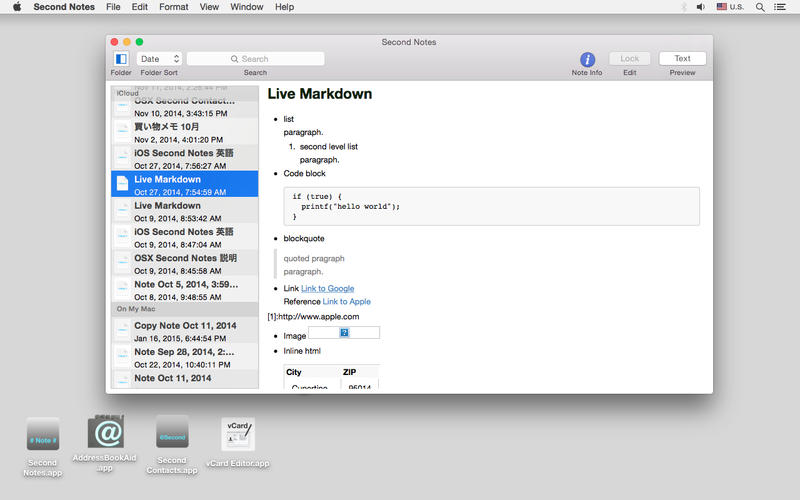Click the missing image placeholder icon
The width and height of the screenshot is (800, 500).
point(344,333)
